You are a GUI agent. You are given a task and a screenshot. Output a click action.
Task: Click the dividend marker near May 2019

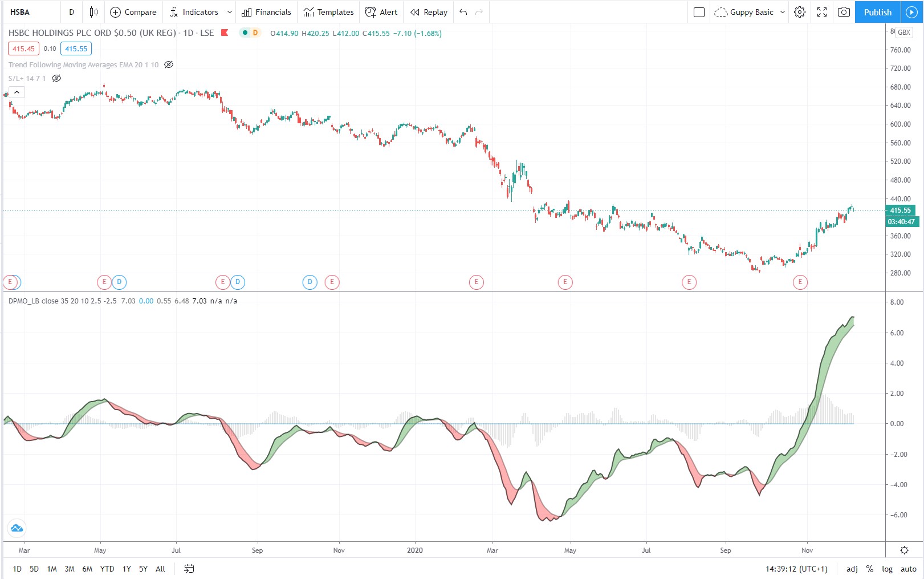[119, 282]
